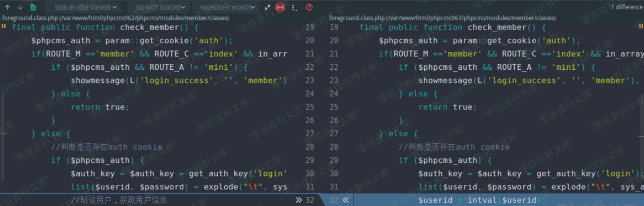Click left pane yellow pause marker at line 19
This screenshot has width=644, height=206.
click(x=4, y=26)
